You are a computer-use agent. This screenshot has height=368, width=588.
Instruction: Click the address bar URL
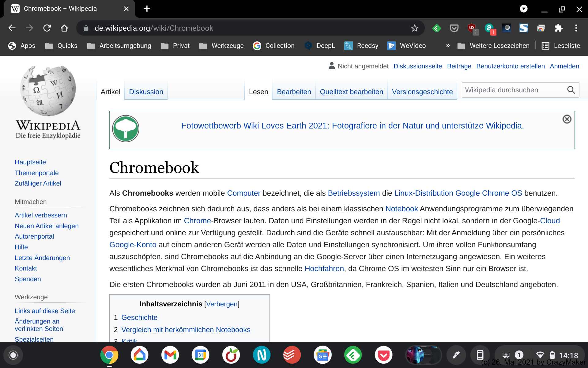pos(154,28)
